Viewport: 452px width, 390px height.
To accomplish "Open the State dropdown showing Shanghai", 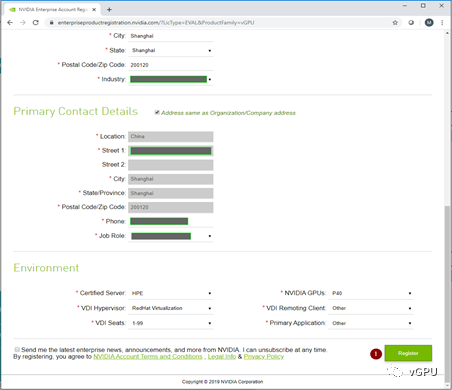I will coord(171,50).
